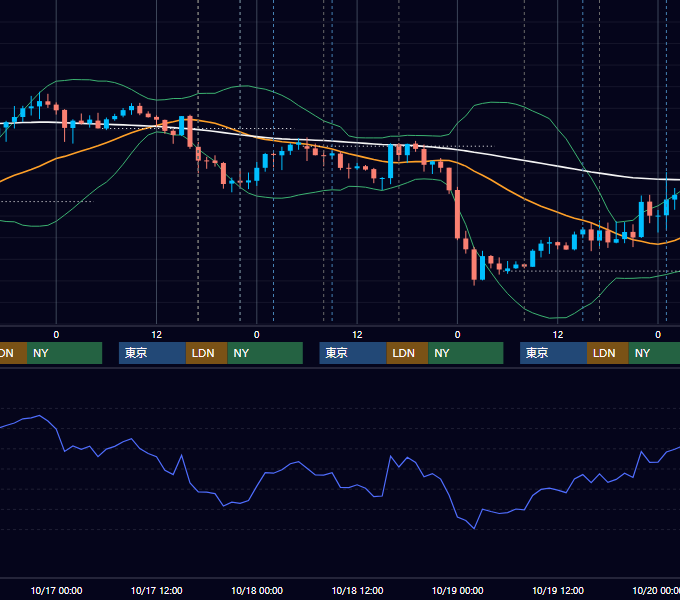Click the 10/17 12:00 date label
Viewport: 680px width, 600px height.
157,590
